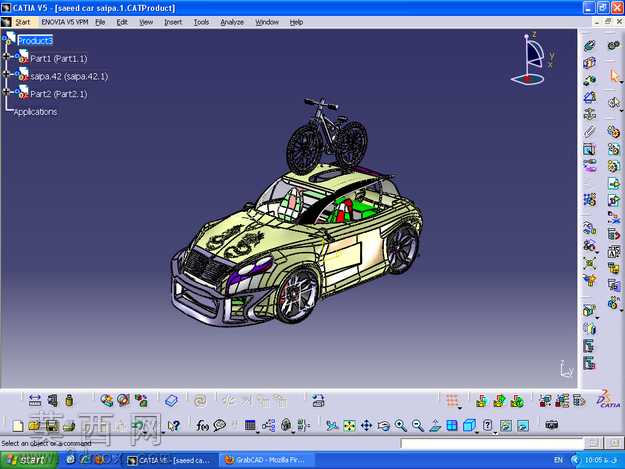Open the grid icon dropdown arrow

click(460, 408)
